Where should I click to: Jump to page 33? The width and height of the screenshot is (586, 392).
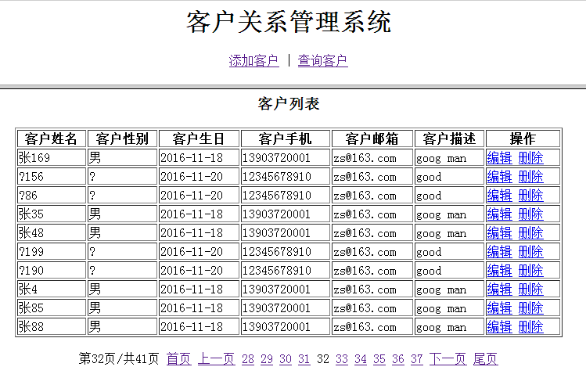pos(342,359)
